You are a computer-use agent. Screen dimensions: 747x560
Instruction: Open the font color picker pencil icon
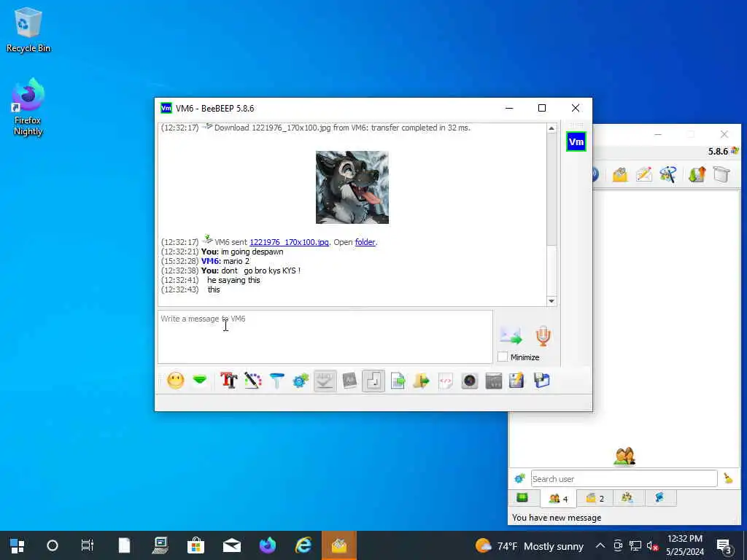pos(253,381)
